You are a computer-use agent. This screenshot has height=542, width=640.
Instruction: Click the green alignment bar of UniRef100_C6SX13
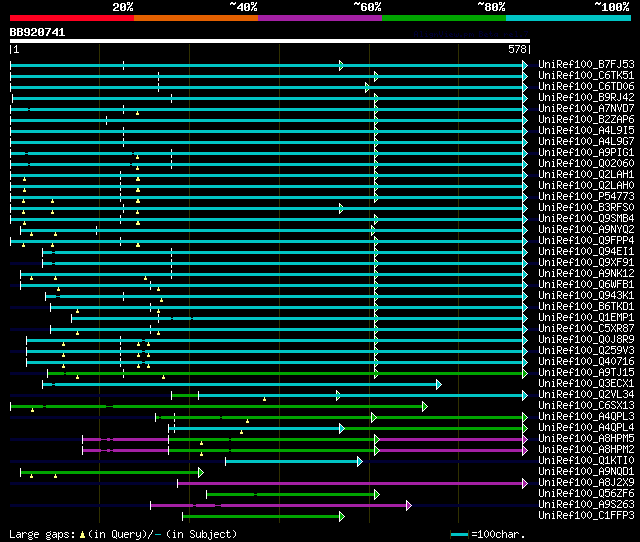pos(218,406)
